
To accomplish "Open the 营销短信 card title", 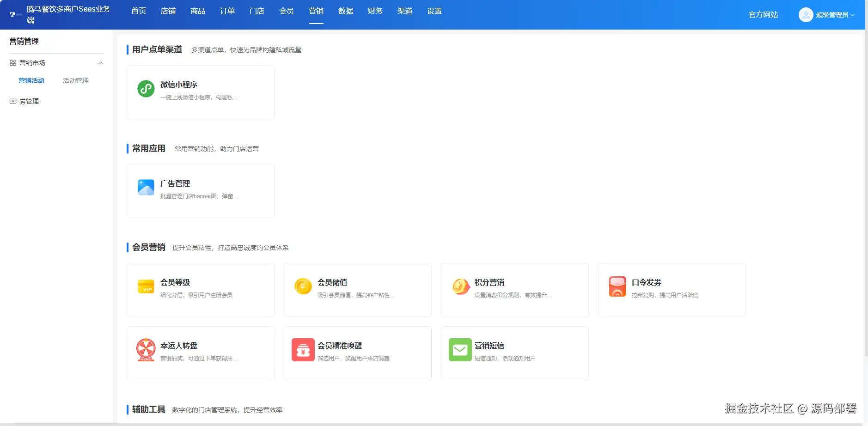I will (489, 346).
